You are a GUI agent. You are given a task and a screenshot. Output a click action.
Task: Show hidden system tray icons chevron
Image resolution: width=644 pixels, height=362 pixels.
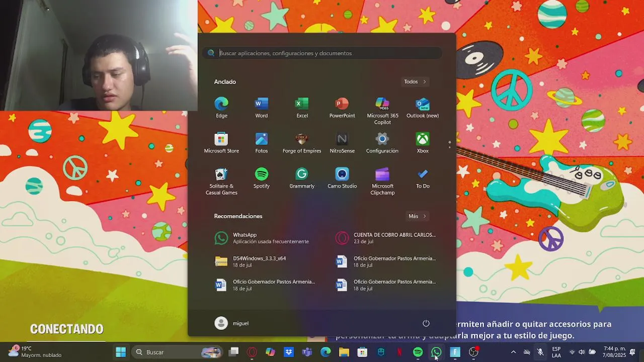pos(513,352)
